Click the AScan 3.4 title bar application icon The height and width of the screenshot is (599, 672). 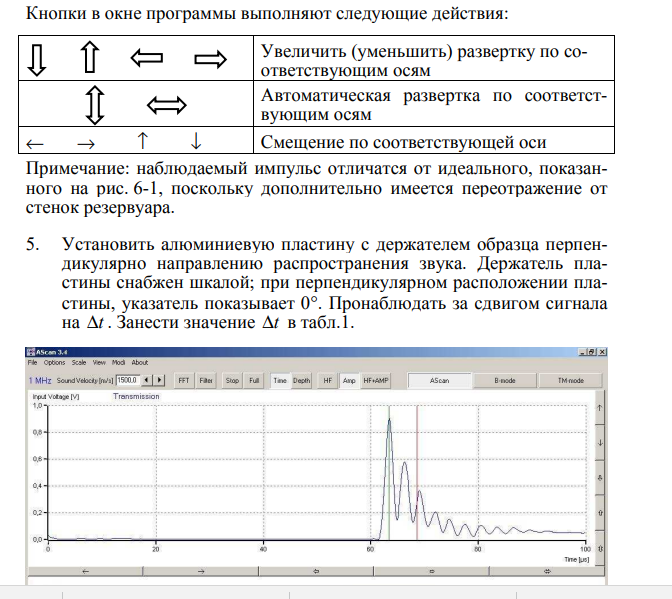tap(30, 352)
